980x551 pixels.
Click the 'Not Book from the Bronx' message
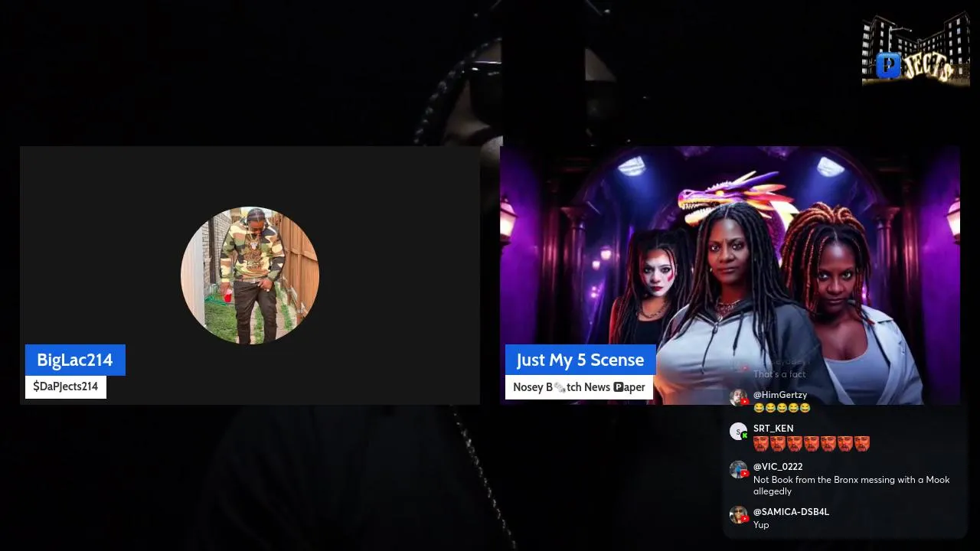click(x=851, y=485)
